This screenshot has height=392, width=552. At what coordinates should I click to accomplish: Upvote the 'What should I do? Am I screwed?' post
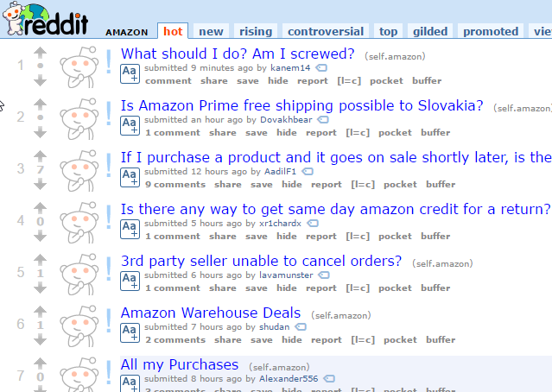click(x=40, y=53)
